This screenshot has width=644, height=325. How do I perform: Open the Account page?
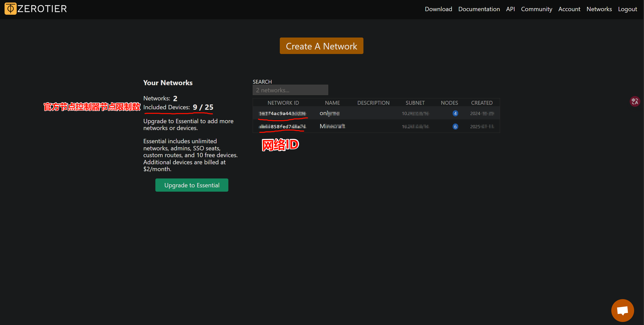[x=569, y=9]
